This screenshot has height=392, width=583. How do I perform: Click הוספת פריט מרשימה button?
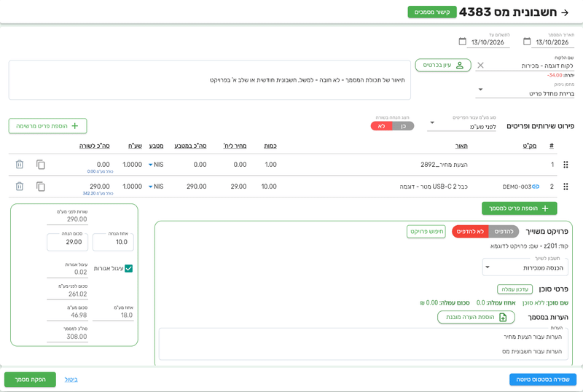(x=47, y=126)
